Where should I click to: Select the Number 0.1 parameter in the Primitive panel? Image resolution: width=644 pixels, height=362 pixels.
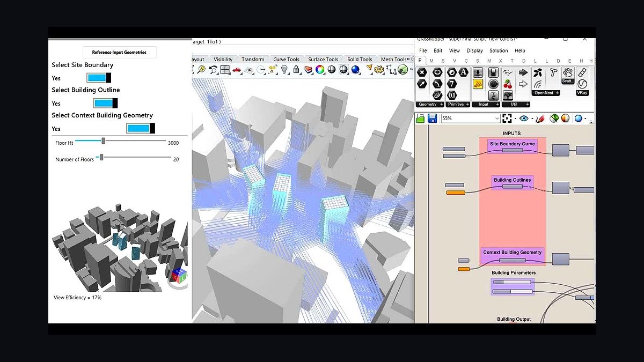pyautogui.click(x=452, y=95)
